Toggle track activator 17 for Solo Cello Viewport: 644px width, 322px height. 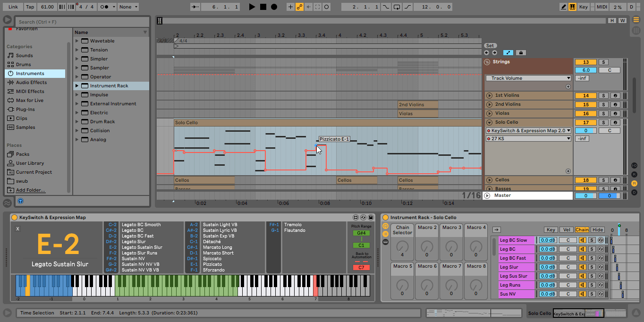pos(586,122)
